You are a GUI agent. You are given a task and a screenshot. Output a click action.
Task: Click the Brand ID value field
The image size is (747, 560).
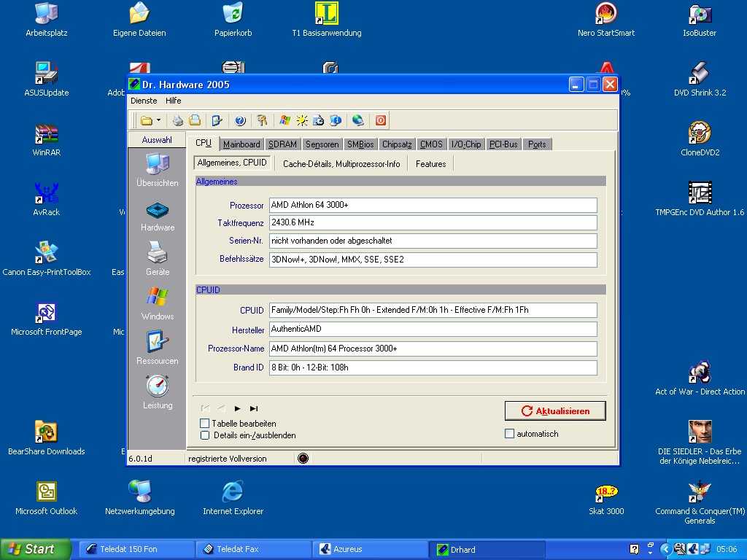[433, 367]
